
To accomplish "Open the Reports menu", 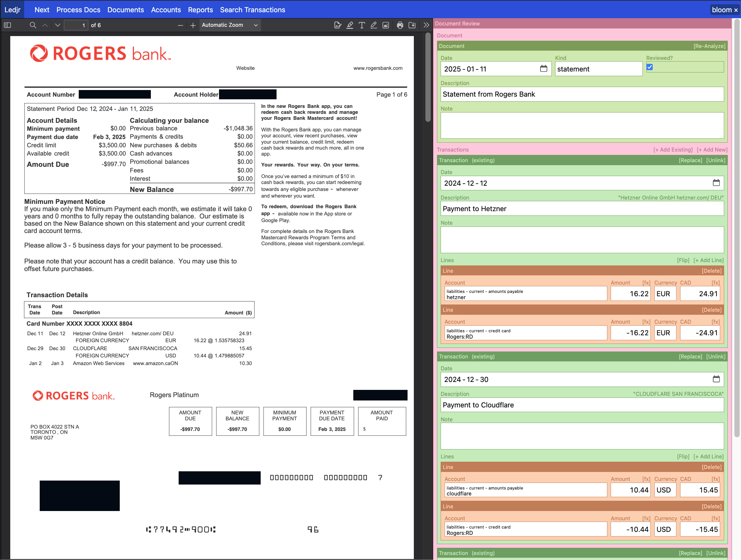I will (x=200, y=10).
